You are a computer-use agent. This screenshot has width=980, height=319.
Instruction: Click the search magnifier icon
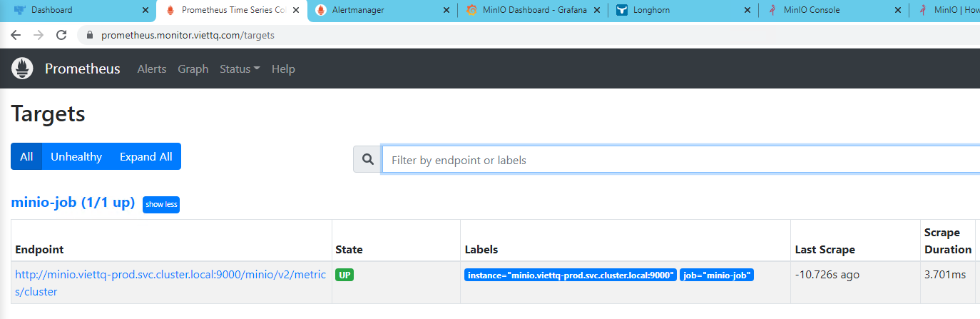tap(368, 160)
